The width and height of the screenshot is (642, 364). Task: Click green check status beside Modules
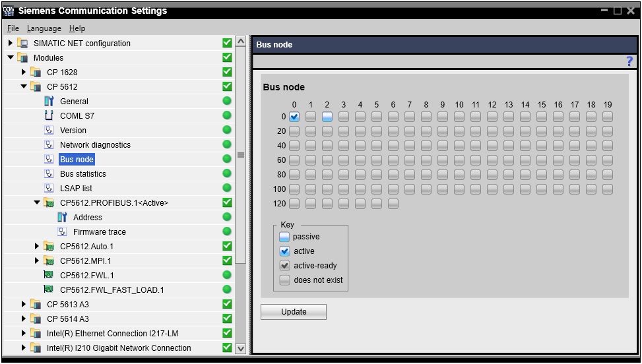(227, 57)
